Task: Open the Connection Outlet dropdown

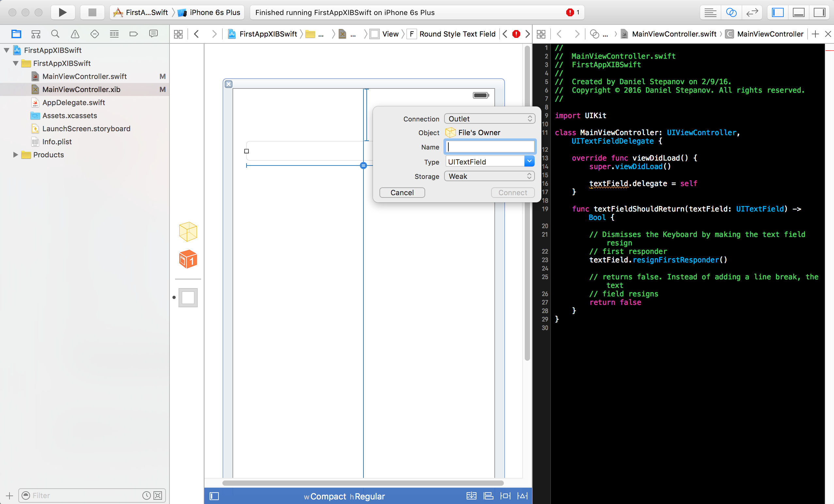Action: point(489,119)
